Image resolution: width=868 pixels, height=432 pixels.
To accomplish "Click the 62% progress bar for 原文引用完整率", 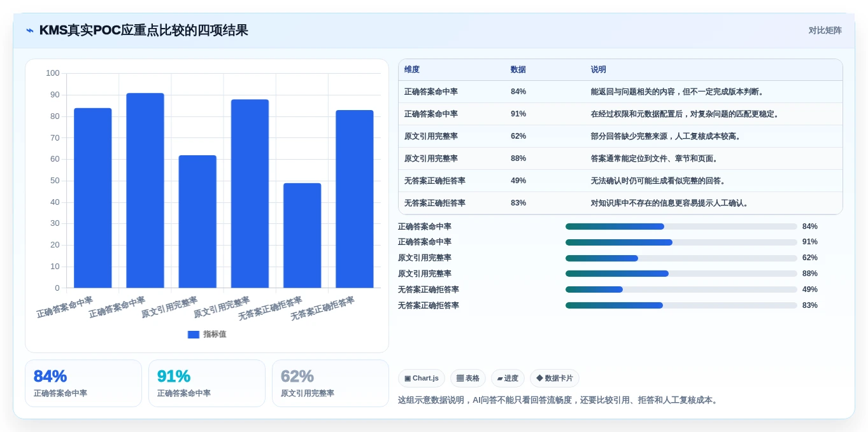I will pyautogui.click(x=681, y=258).
